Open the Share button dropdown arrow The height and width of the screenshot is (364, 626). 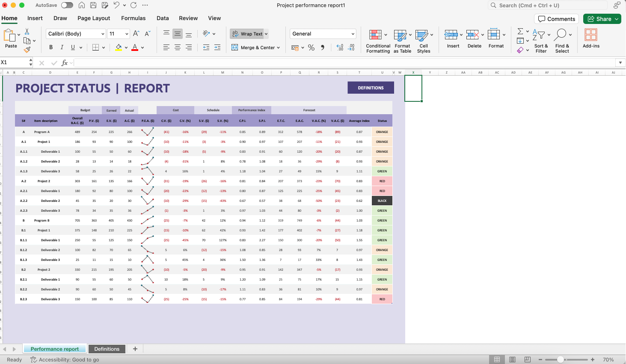(617, 19)
